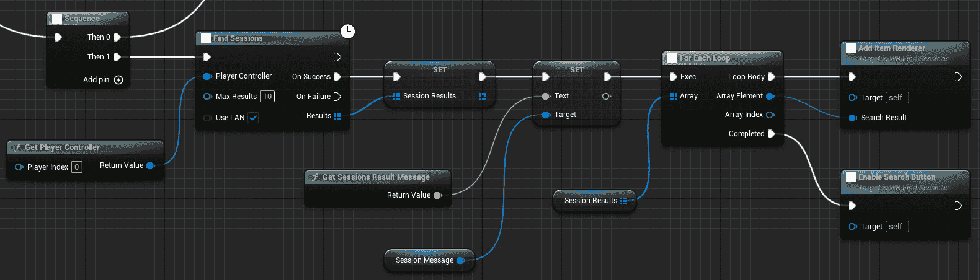Viewport: 980px width, 280px height.
Task: Click the Max Results value field
Action: [267, 97]
